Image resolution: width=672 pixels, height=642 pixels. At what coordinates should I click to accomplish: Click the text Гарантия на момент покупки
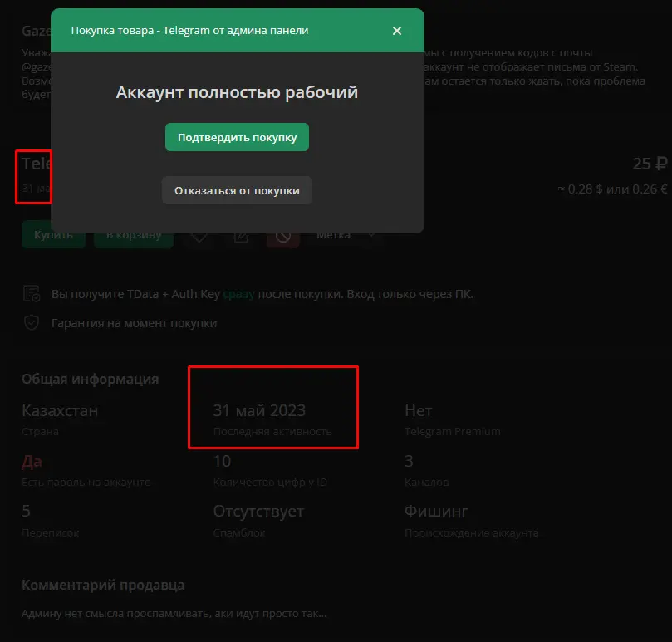pyautogui.click(x=134, y=323)
